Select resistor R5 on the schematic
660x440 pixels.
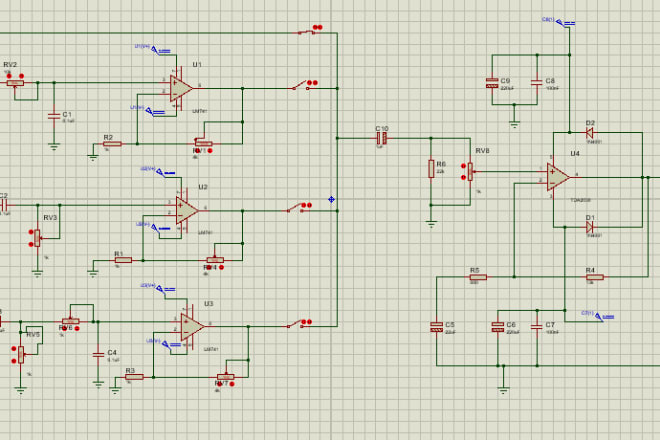coord(478,277)
